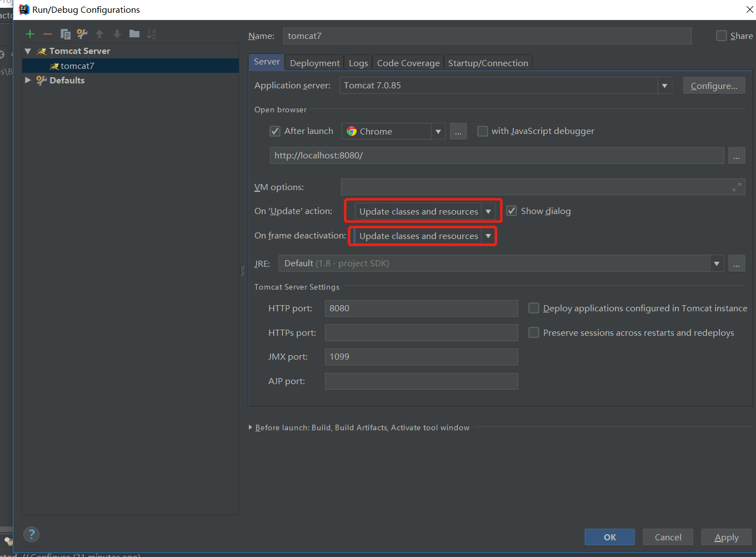This screenshot has width=756, height=557.
Task: Click the Name input field
Action: click(x=487, y=36)
